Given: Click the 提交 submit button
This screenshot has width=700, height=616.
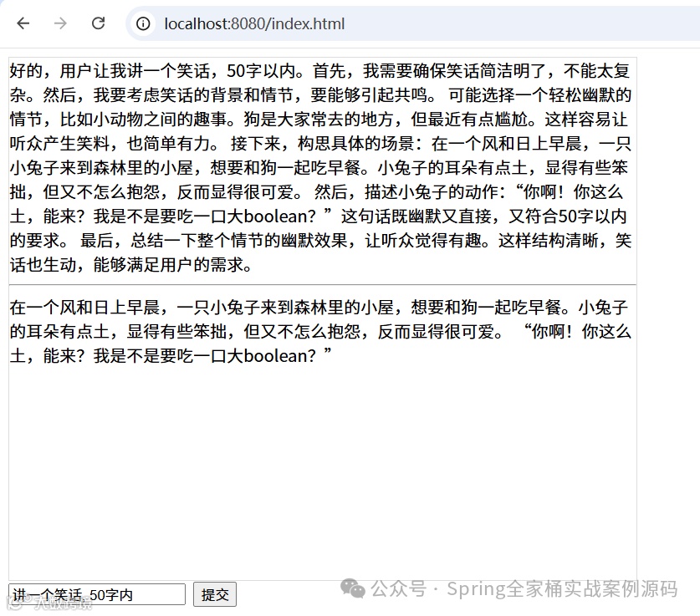Looking at the screenshot, I should tap(215, 594).
